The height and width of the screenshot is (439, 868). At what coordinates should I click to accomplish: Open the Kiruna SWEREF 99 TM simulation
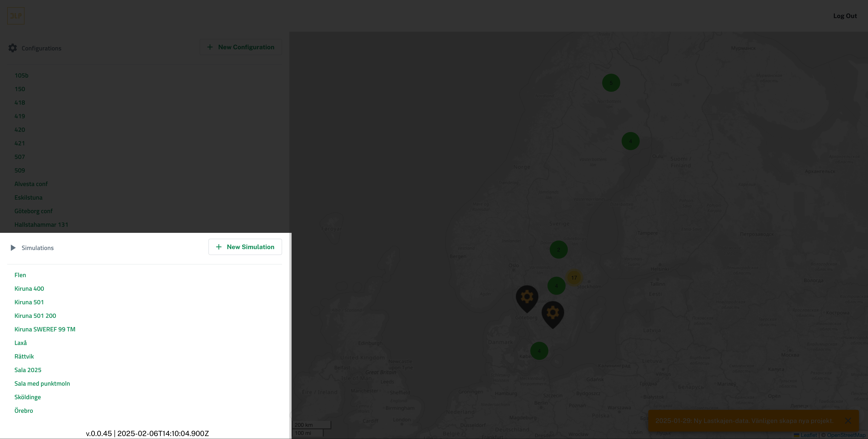coord(45,329)
